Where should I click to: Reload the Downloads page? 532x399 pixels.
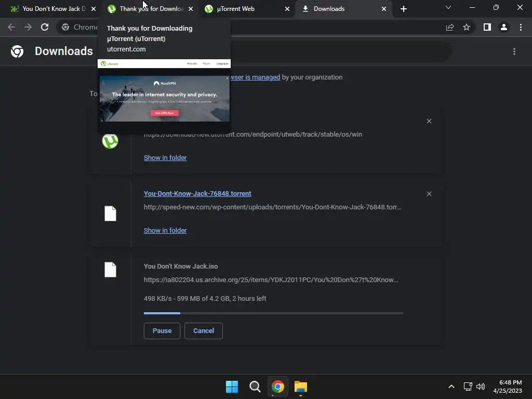(45, 27)
